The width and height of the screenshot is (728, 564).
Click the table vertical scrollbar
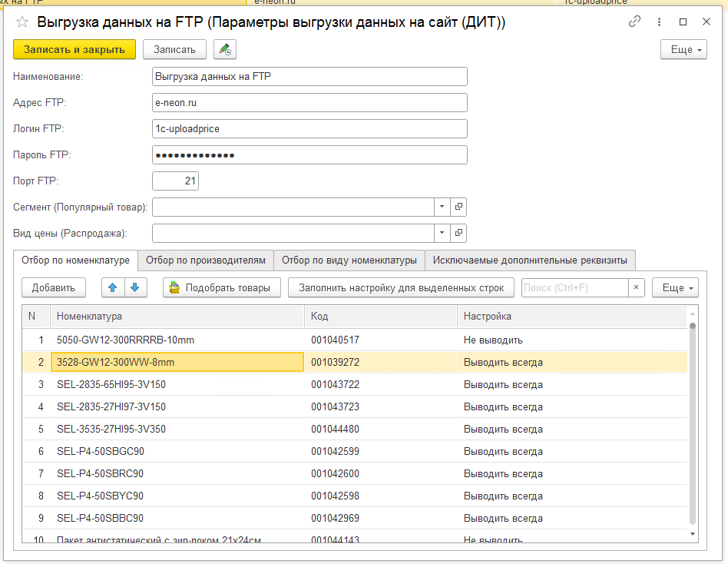pos(692,423)
